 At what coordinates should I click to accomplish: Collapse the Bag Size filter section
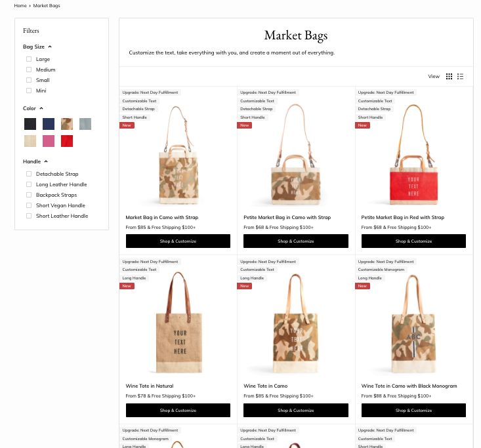tap(37, 47)
